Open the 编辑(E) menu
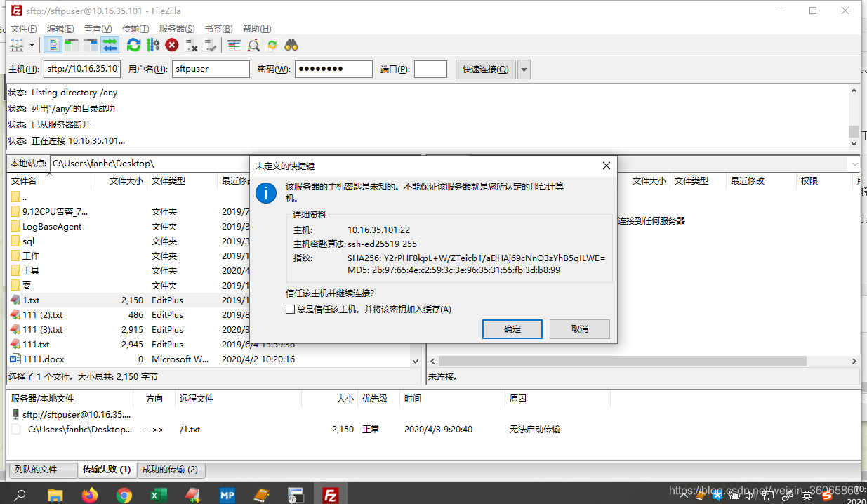The width and height of the screenshot is (867, 504). point(60,29)
